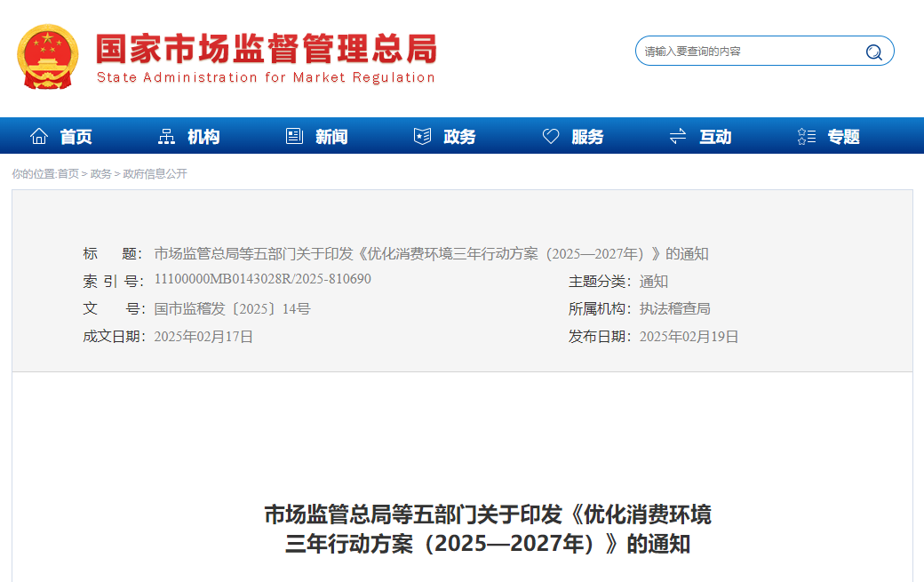The height and width of the screenshot is (582, 924).
Task: Click the org-chart icon beside 机构
Action: coord(167,136)
